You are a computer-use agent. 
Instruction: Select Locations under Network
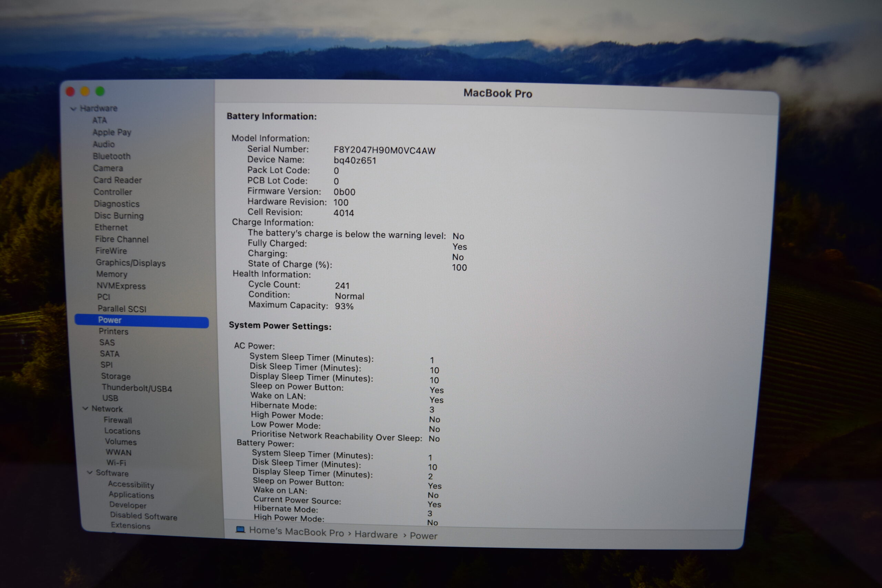(x=122, y=431)
